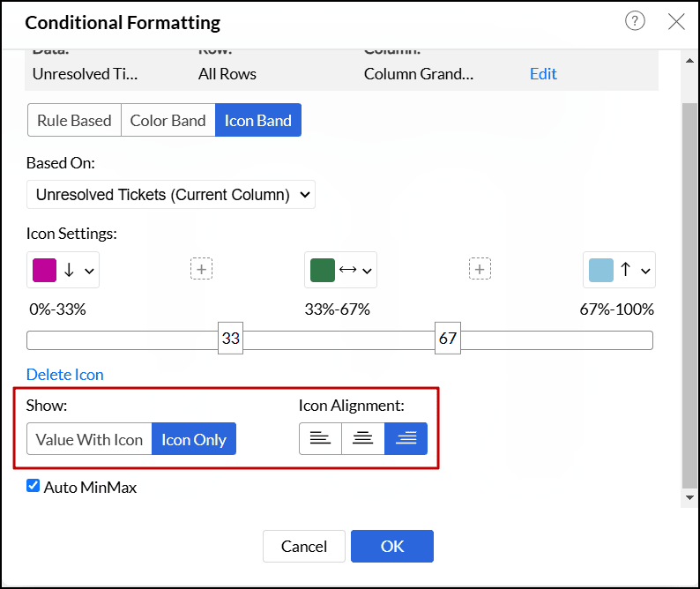Image resolution: width=700 pixels, height=589 pixels.
Task: Click the slider handle labeled 33
Action: 231,339
